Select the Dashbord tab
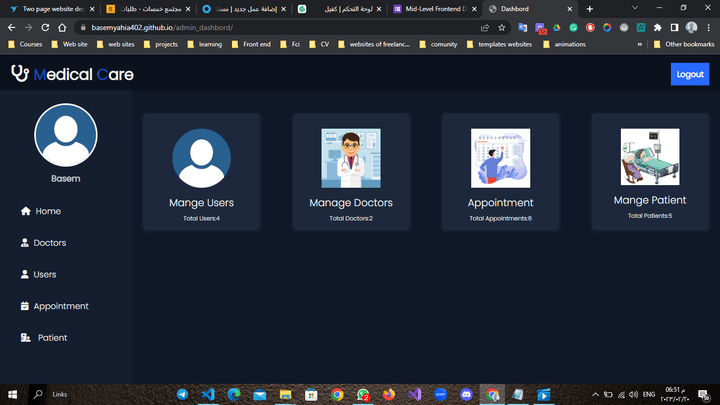Image resolution: width=720 pixels, height=405 pixels. pos(528,9)
